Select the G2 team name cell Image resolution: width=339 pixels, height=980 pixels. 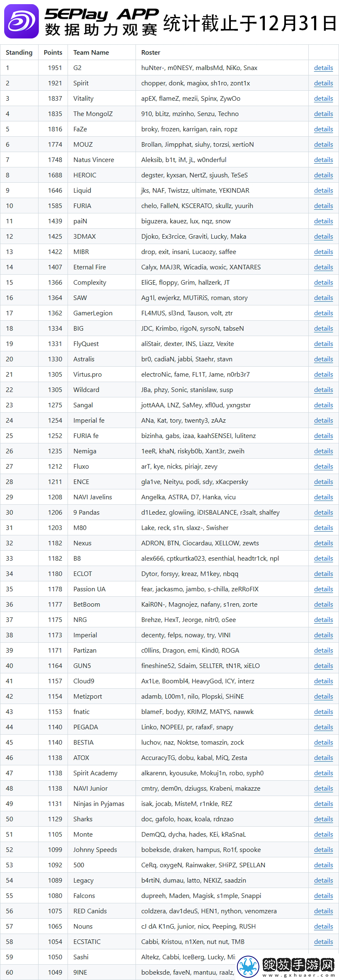tap(102, 68)
